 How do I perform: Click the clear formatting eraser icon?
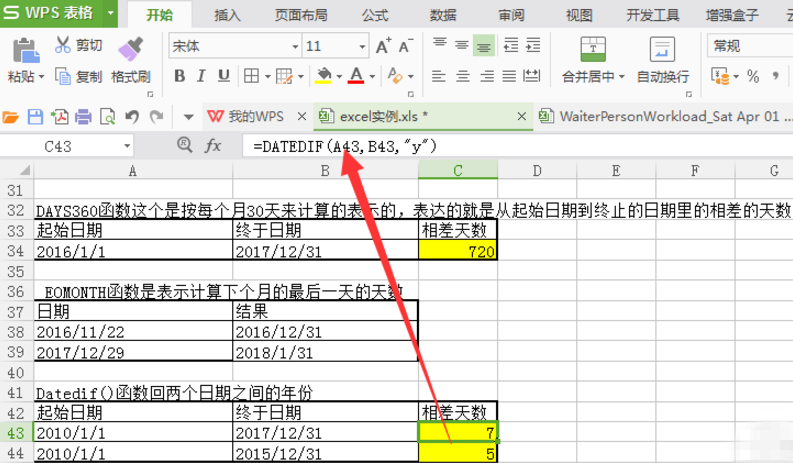pos(394,76)
